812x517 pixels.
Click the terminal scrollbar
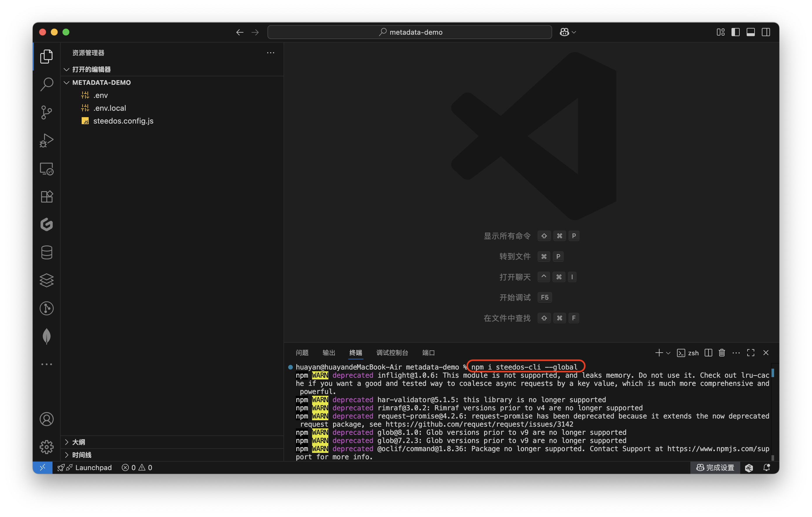pyautogui.click(x=773, y=412)
